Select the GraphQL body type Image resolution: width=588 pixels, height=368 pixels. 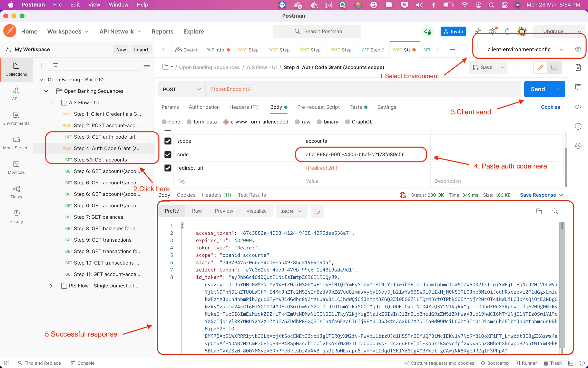pos(347,122)
